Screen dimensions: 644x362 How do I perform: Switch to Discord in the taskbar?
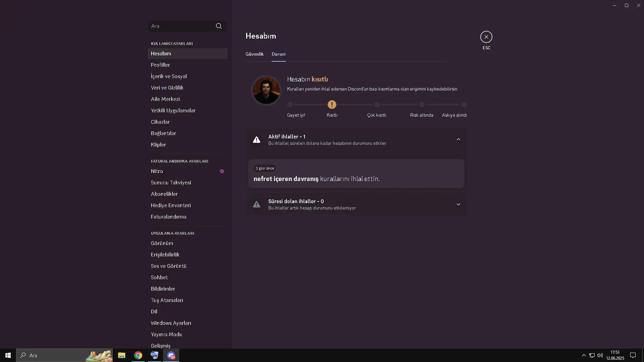tap(171, 355)
